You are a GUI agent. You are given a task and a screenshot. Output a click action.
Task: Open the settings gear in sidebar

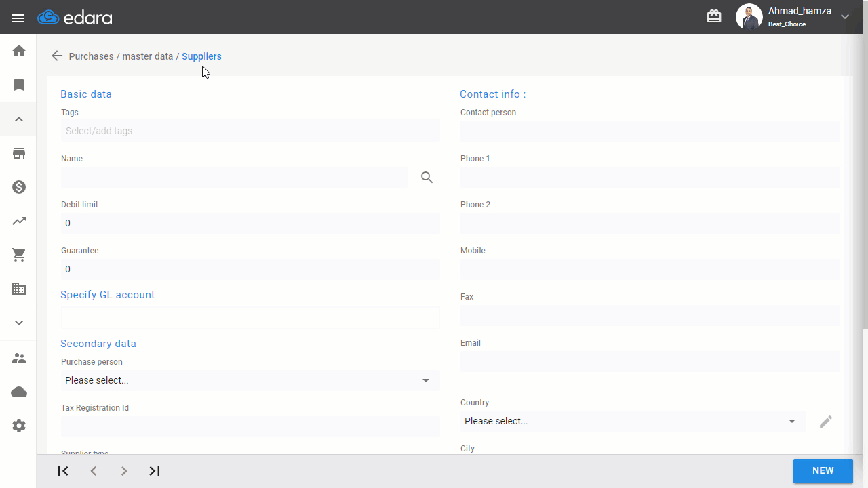[x=19, y=426]
